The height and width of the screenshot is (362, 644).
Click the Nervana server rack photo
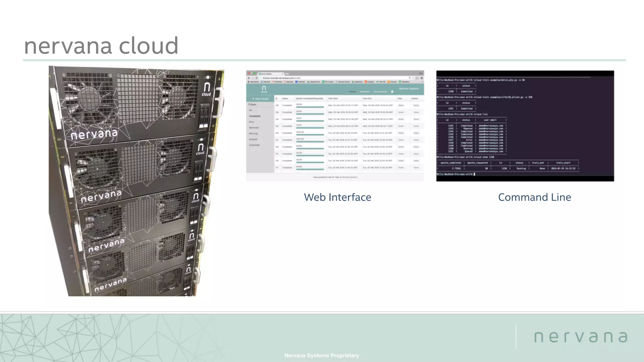pos(136,181)
